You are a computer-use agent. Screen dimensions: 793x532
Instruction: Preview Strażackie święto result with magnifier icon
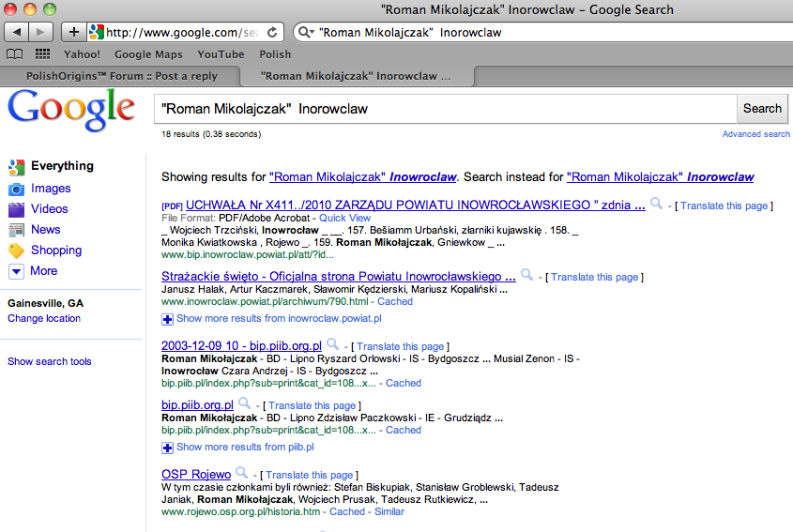point(527,275)
